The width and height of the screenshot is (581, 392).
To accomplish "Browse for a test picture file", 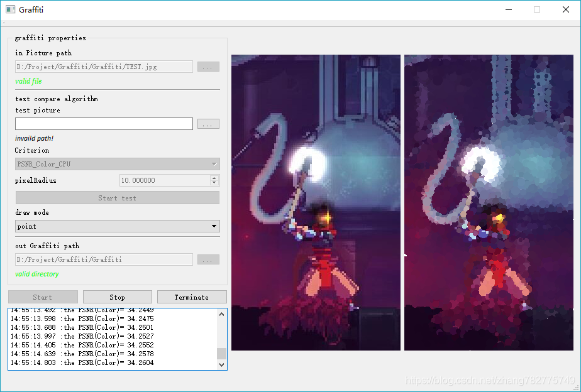I will point(208,124).
